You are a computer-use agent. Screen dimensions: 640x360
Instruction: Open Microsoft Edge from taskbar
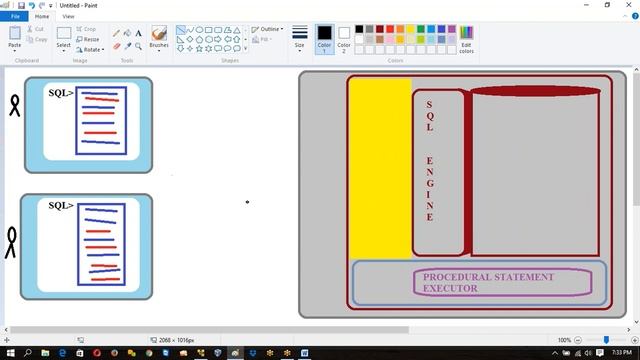pyautogui.click(x=62, y=353)
